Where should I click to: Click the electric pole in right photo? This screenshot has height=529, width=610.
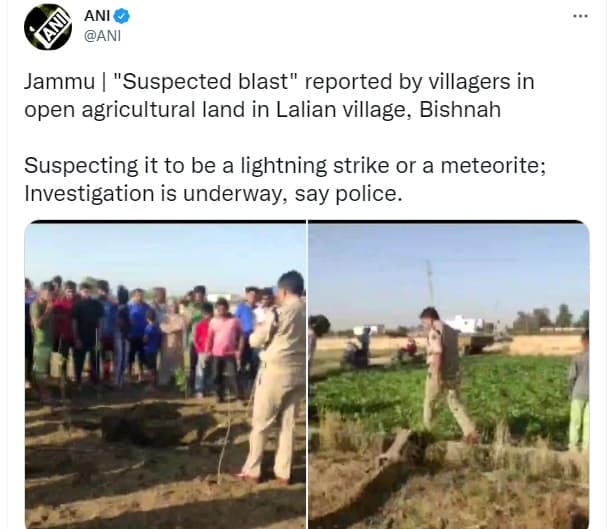tap(429, 283)
